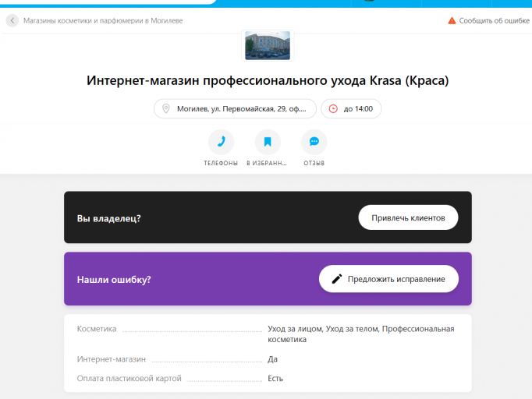Click the 'Косметика' attribute label
Viewport: 532px width, 399px height.
pos(97,329)
